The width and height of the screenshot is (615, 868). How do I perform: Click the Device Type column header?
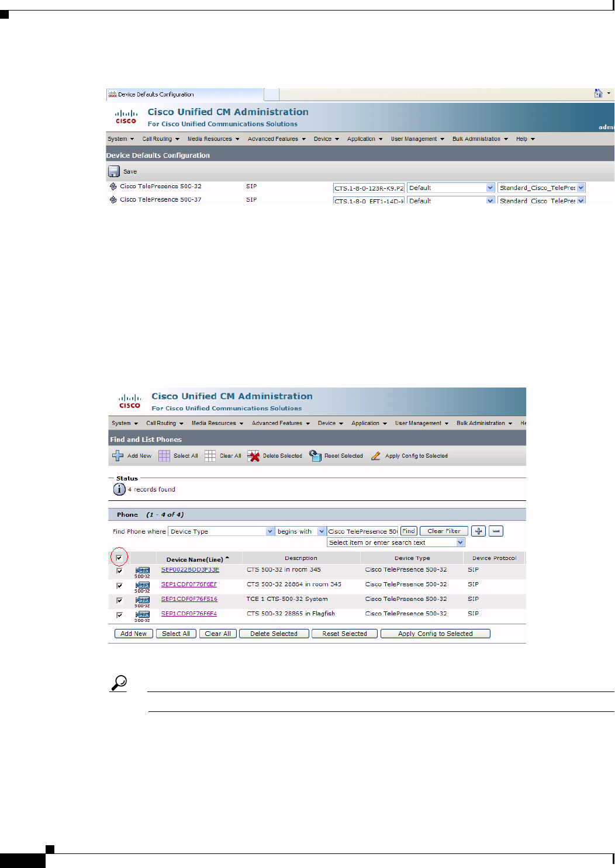412,558
